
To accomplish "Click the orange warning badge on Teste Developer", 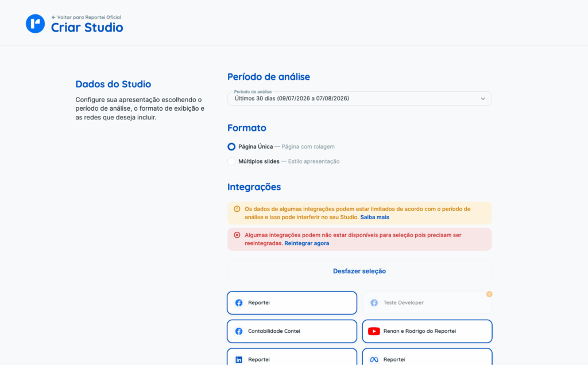I will point(489,294).
